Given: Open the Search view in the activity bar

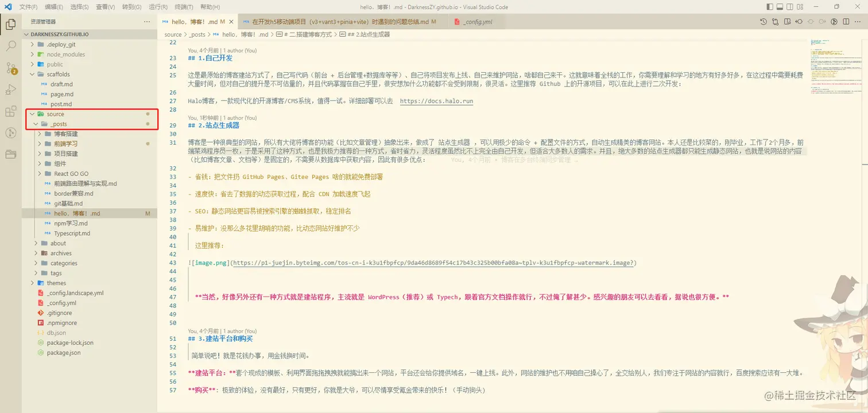Looking at the screenshot, I should coord(10,46).
